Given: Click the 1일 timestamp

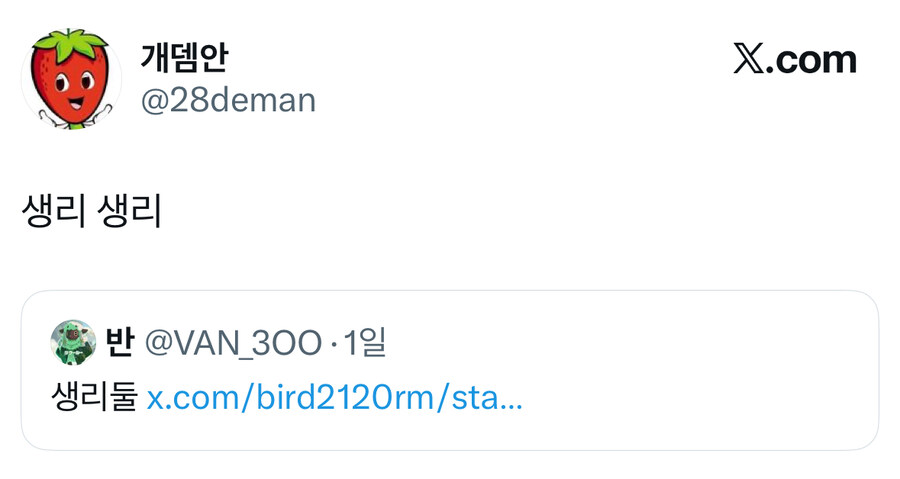Looking at the screenshot, I should point(365,343).
